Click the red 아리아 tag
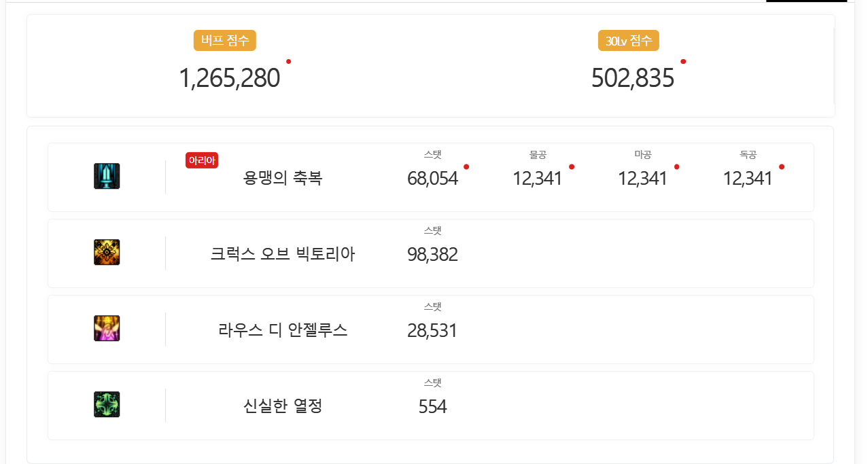868x464 pixels. point(202,160)
